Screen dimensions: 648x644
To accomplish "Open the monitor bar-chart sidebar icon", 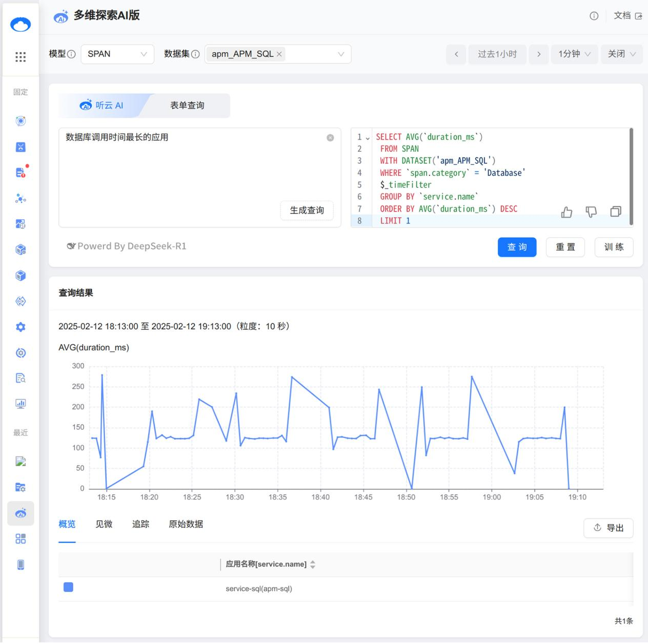I will point(21,404).
